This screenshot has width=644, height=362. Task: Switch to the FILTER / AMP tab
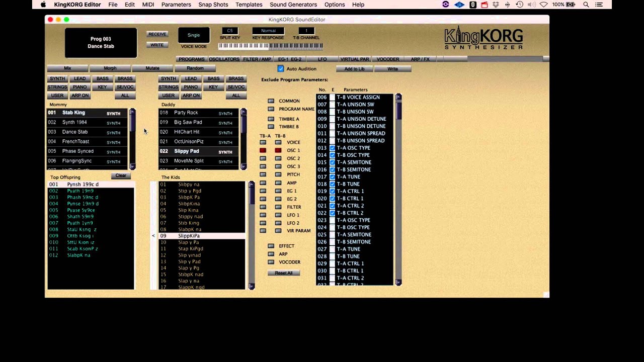[x=257, y=59]
